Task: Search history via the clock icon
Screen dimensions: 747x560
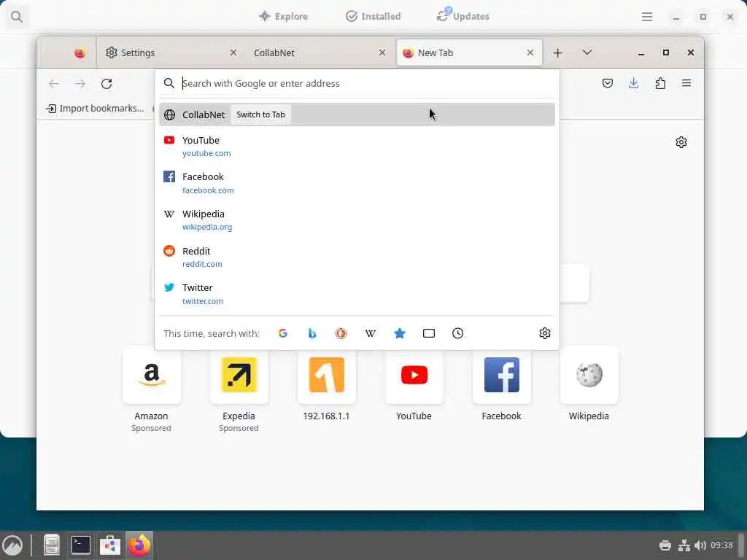Action: coord(458,333)
